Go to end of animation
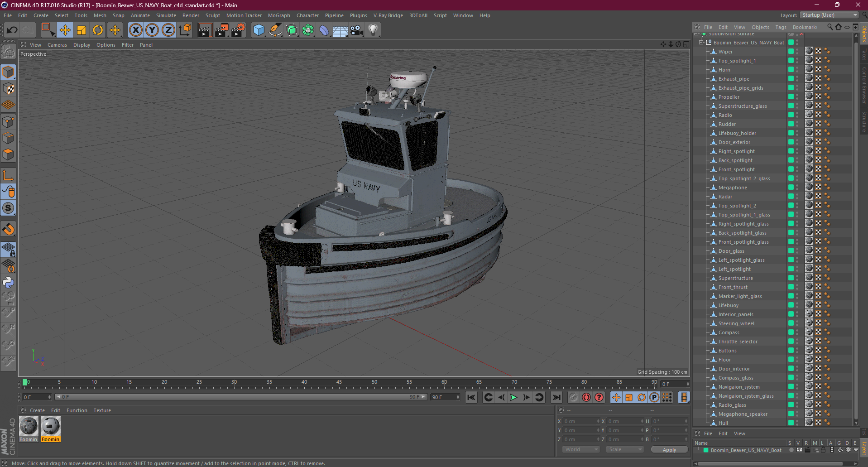This screenshot has width=868, height=467. click(x=556, y=397)
